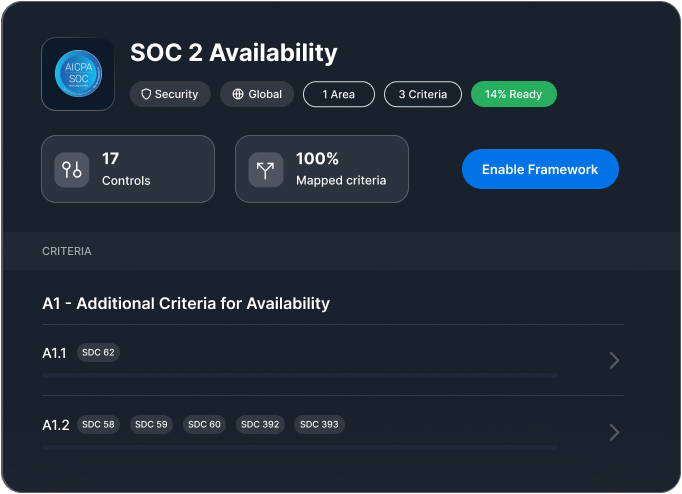Select the 1 Area pill
This screenshot has width=682, height=494.
coord(338,94)
